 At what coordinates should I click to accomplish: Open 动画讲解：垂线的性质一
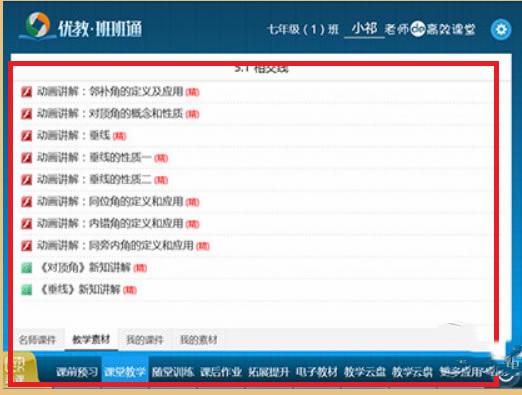94,158
